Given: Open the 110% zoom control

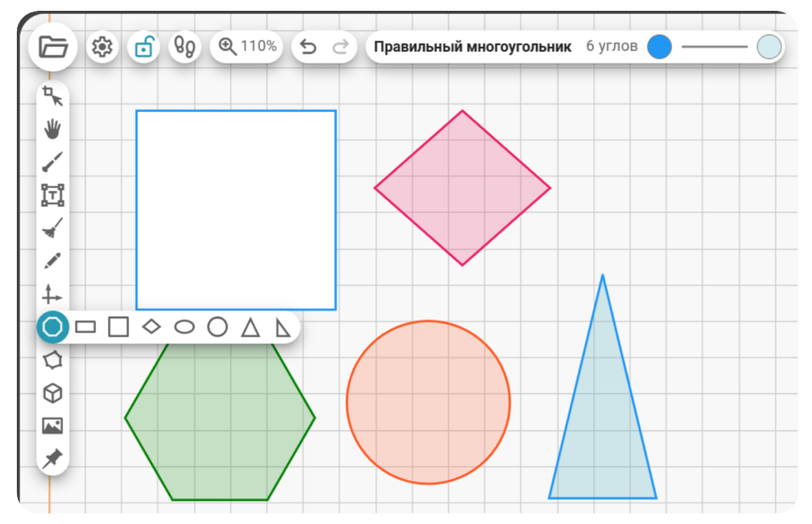Looking at the screenshot, I should (x=247, y=46).
